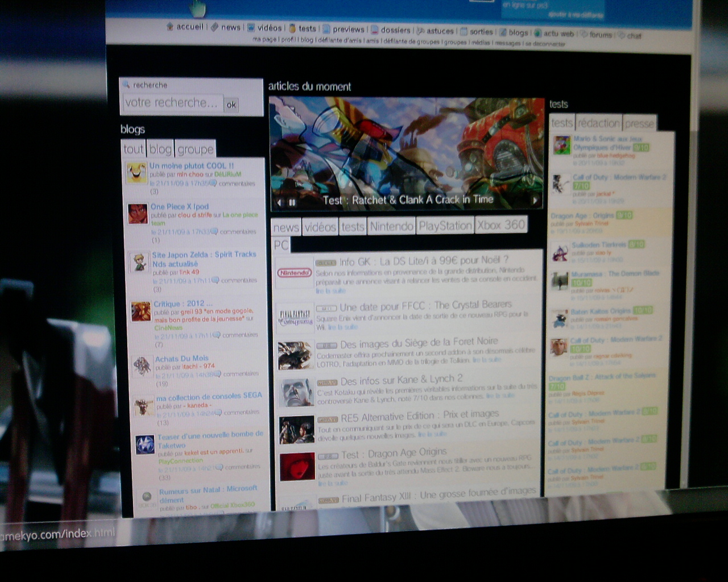Select the 'tout' blogs tab
Image resolution: width=728 pixels, height=582 pixels.
coord(134,149)
